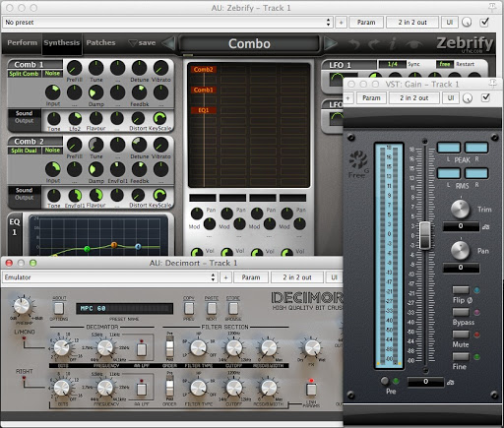Click the Param button in Decimort window
The width and height of the screenshot is (504, 428).
[251, 277]
